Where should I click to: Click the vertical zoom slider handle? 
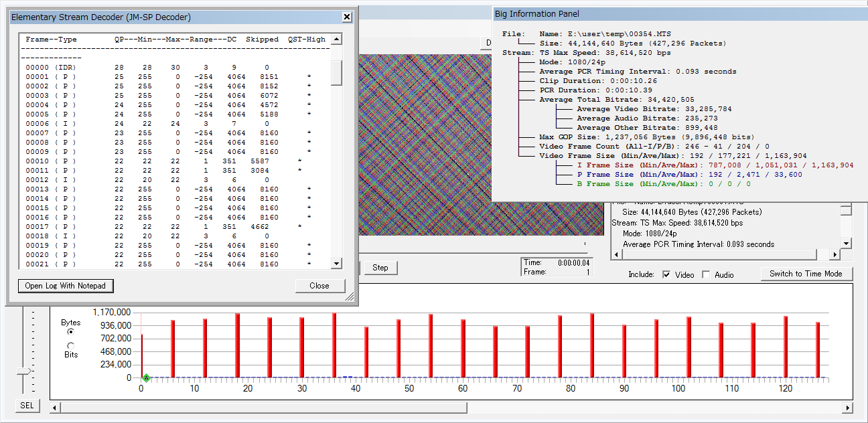point(24,371)
